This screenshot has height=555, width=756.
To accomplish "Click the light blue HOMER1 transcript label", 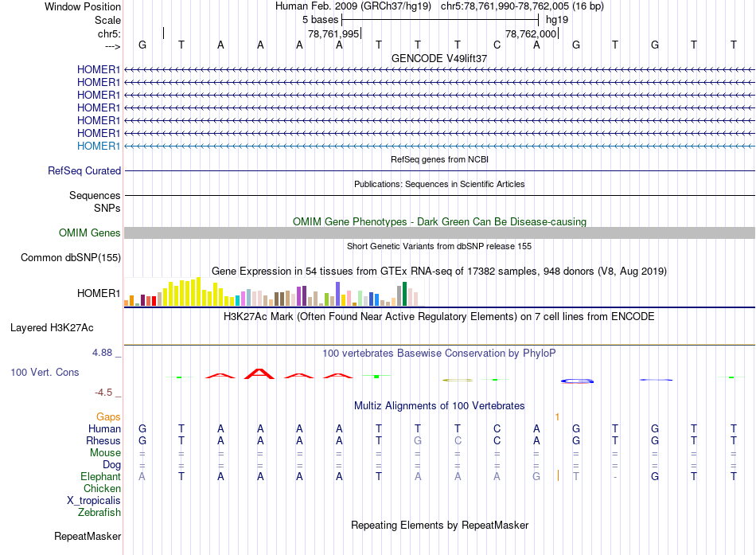I will (99, 146).
